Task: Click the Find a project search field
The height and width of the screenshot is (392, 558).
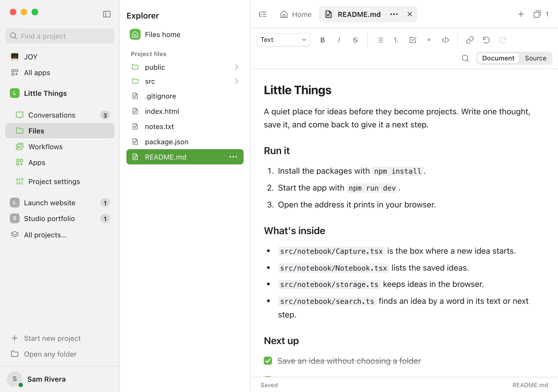Action: pos(60,36)
